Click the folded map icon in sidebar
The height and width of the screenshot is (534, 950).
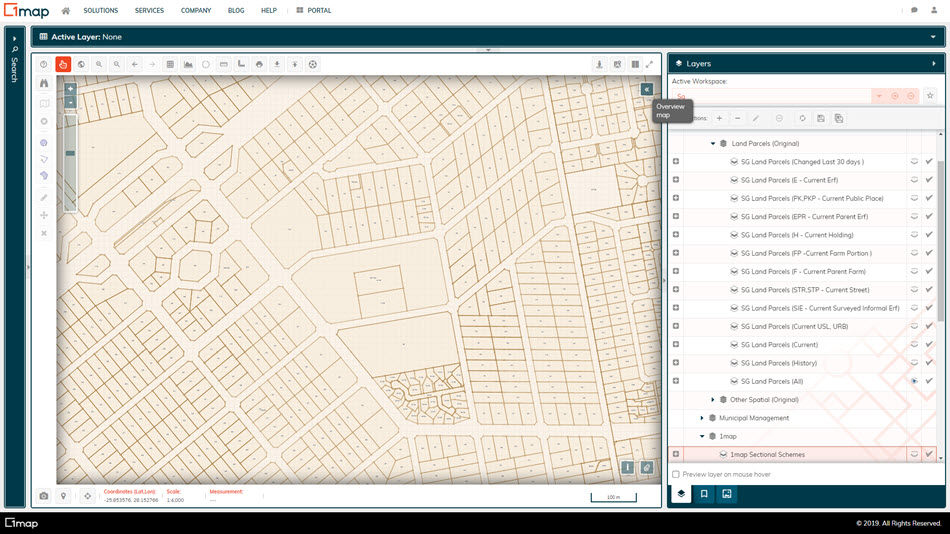click(x=44, y=104)
